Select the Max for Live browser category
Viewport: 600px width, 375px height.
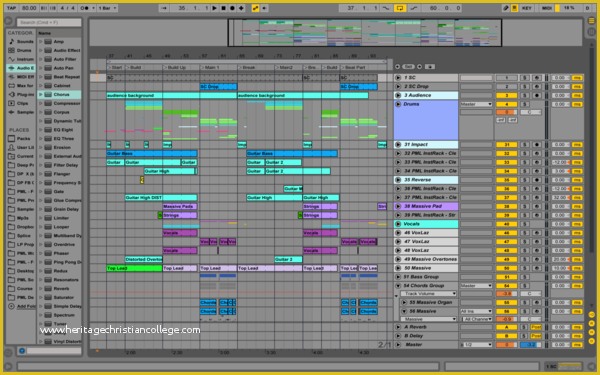[21, 86]
